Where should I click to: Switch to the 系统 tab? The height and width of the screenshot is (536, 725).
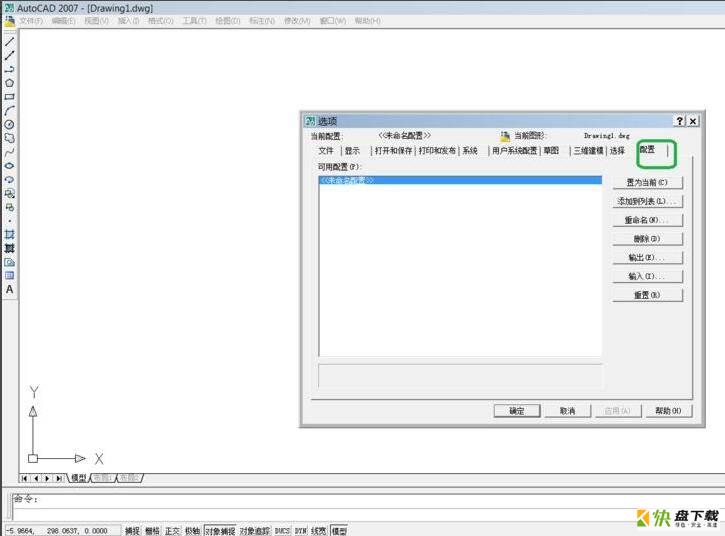click(470, 151)
